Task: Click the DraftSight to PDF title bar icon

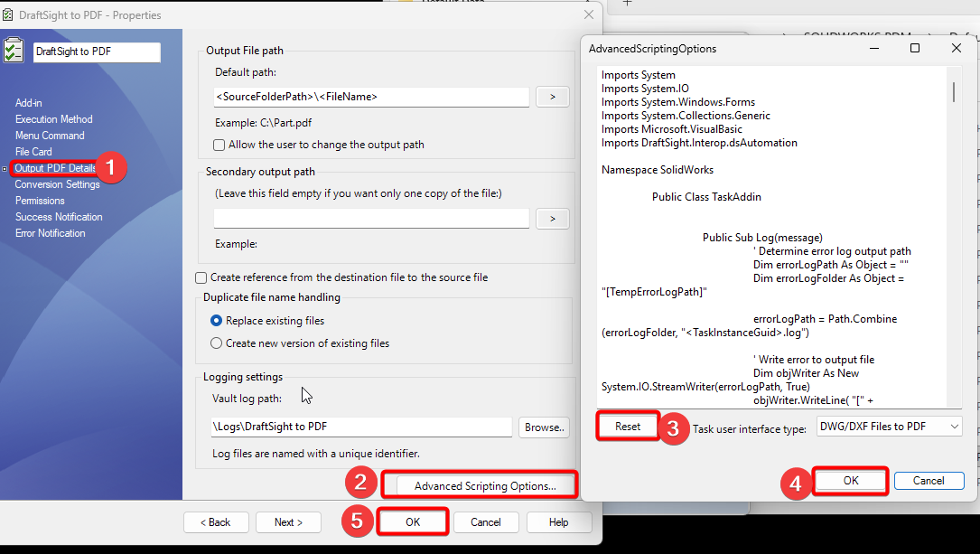Action: coord(7,15)
